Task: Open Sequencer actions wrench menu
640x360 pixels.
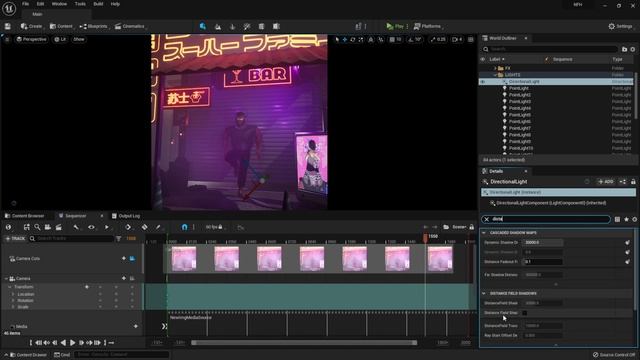Action: [76, 227]
